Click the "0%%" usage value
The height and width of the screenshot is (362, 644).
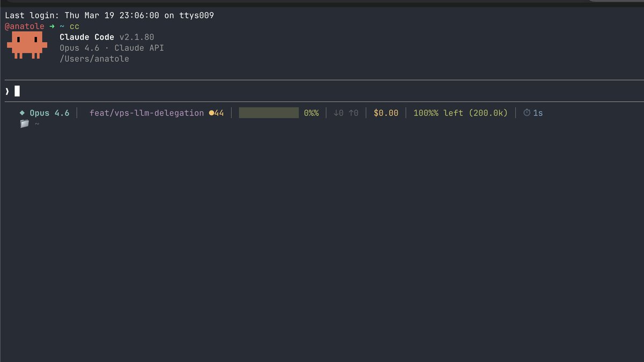(x=311, y=113)
